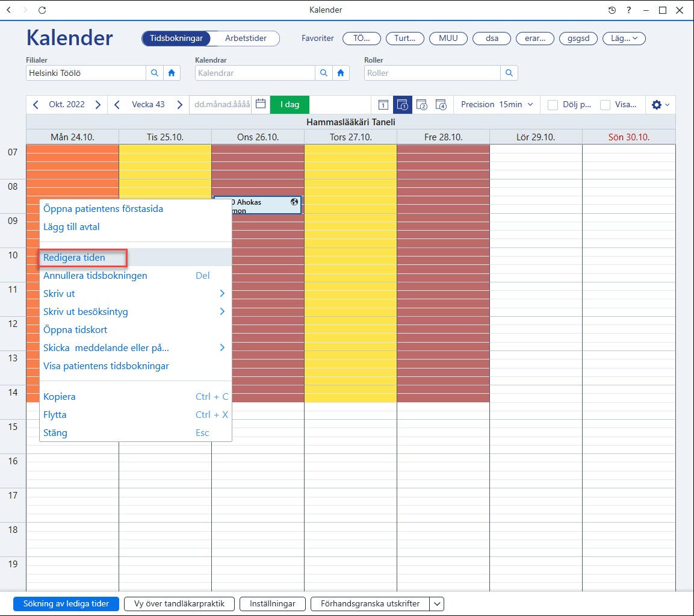Toggle the Visa... checkbox

coord(605,105)
